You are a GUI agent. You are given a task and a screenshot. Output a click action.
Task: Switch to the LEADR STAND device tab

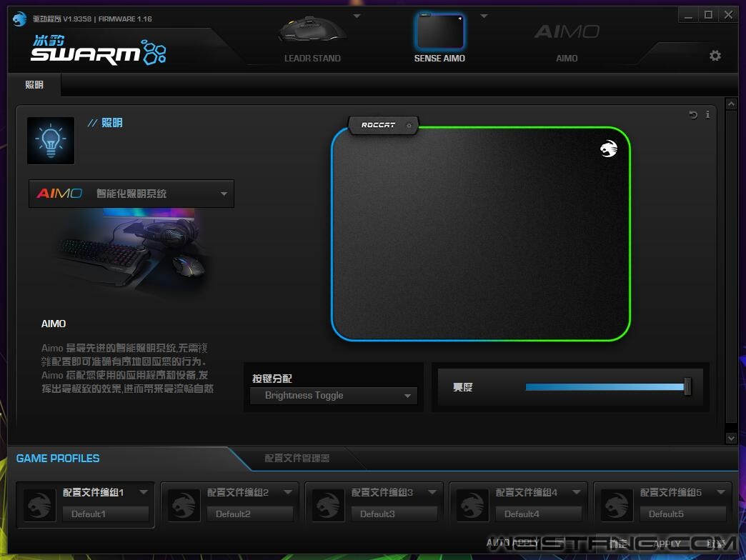pos(312,59)
